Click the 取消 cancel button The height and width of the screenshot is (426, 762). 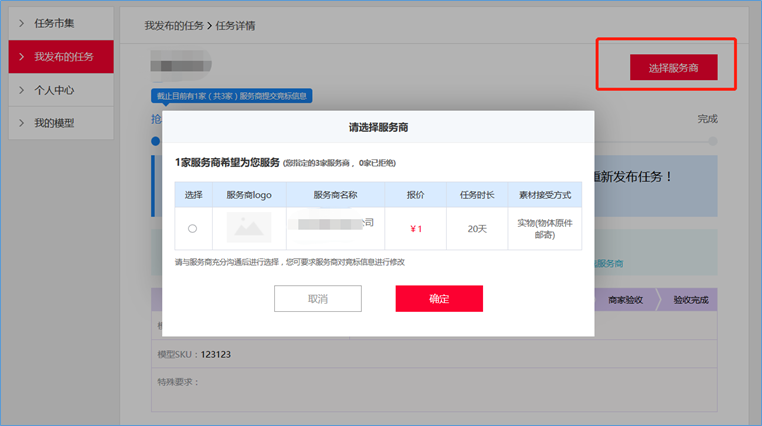pos(317,299)
